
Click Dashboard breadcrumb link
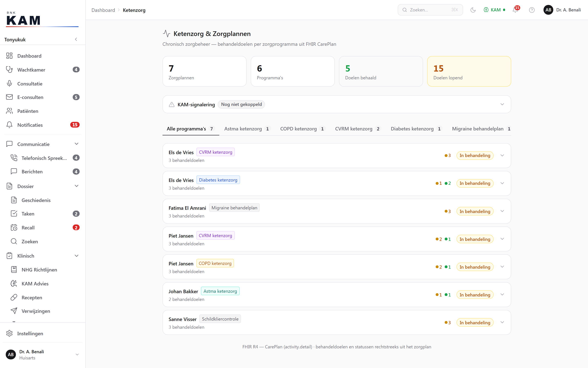(103, 10)
